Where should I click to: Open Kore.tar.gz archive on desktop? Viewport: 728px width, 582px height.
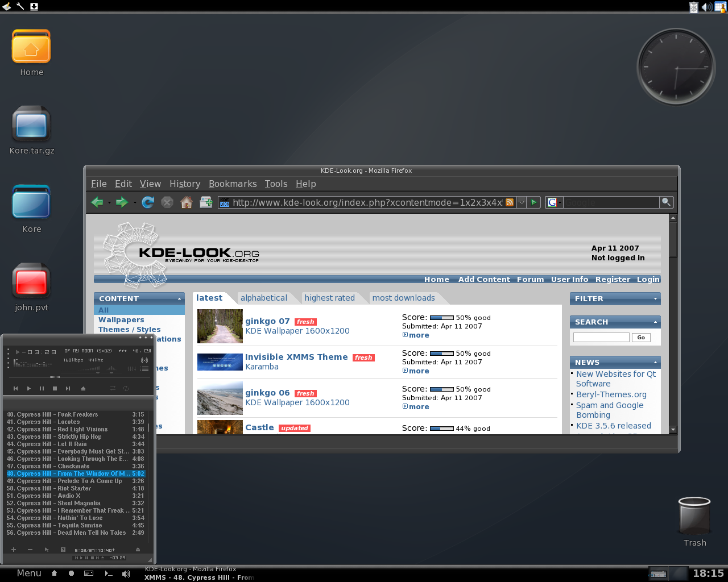[31, 124]
